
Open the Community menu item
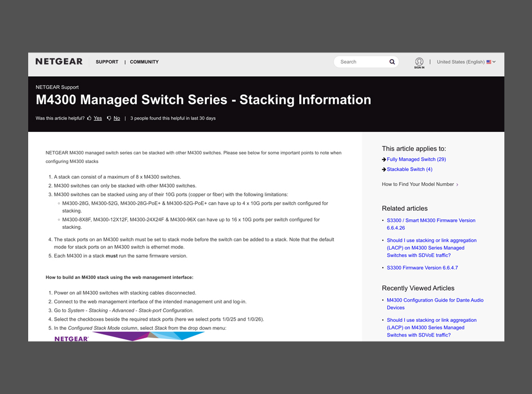point(144,62)
